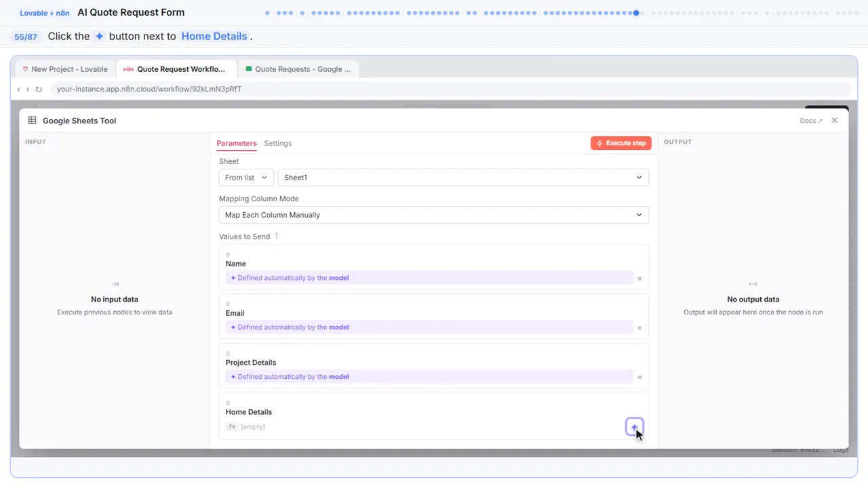Switch to the New Project - Lovable browser tab
Screen dimensions: 868x488
tap(66, 69)
